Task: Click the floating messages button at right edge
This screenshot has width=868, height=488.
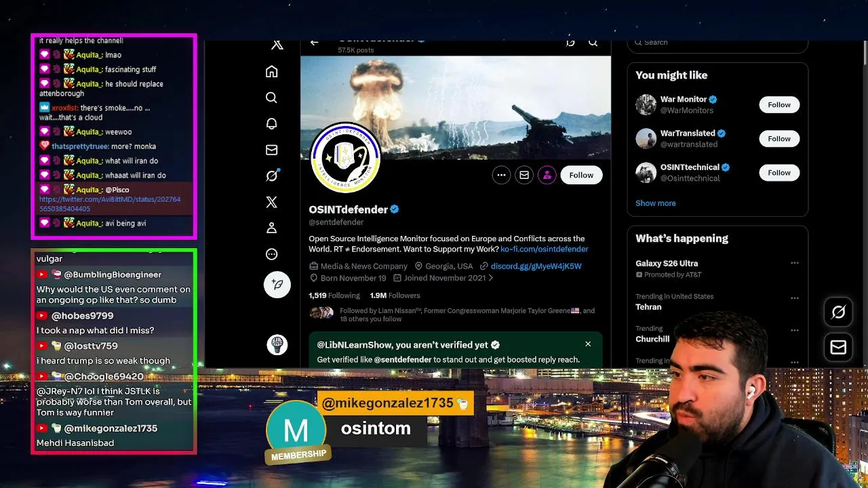Action: [838, 347]
